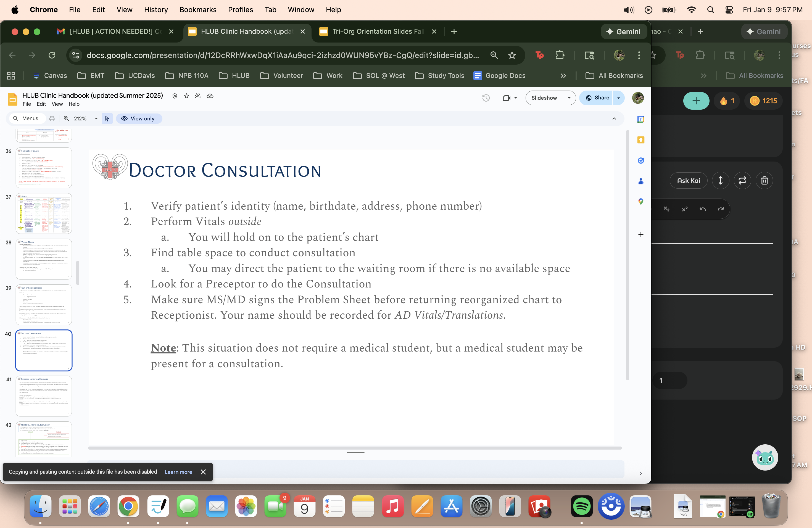This screenshot has width=812, height=528.
Task: Open Google Maps in the side panel
Action: (x=641, y=202)
